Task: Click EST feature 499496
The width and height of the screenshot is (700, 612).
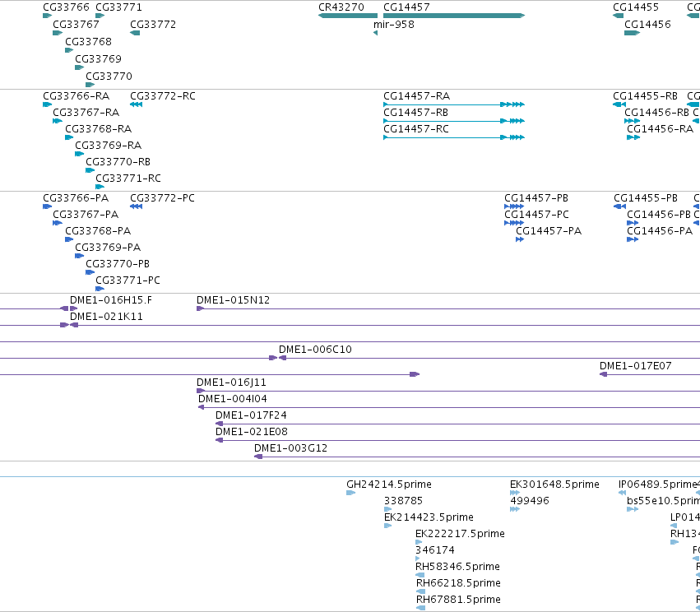Action: [530, 501]
